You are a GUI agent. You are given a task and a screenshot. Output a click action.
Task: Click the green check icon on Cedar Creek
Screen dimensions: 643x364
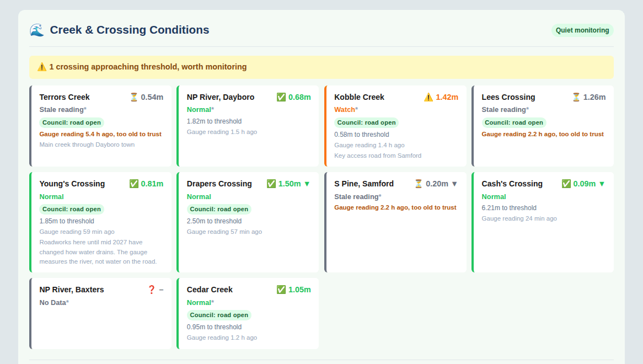pyautogui.click(x=281, y=290)
